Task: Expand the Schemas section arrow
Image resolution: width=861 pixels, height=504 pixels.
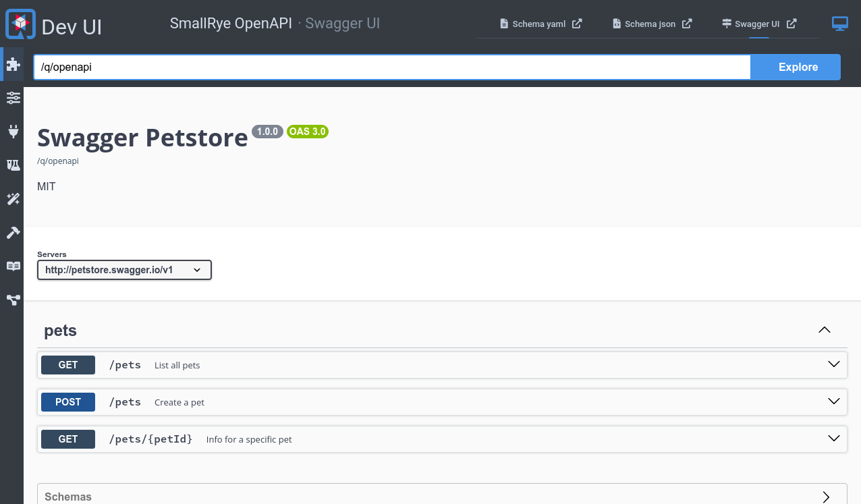Action: pos(826,497)
